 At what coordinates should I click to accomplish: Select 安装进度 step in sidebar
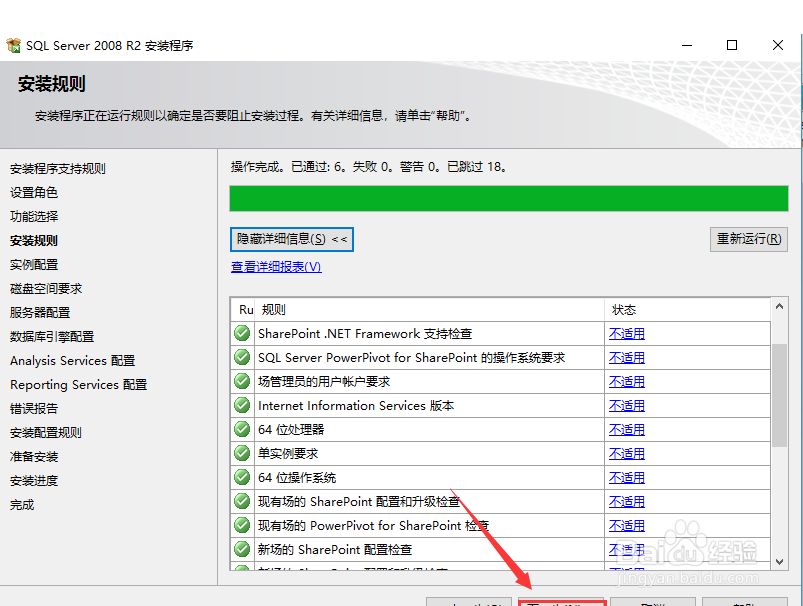34,481
